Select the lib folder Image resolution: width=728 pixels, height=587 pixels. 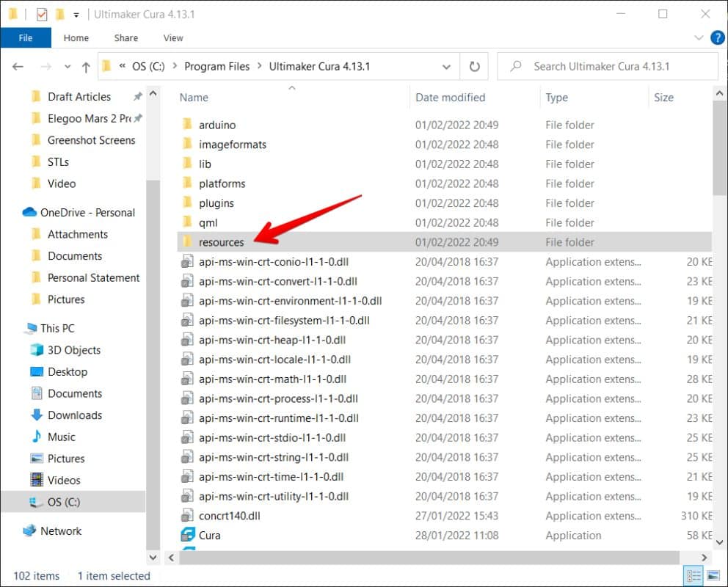click(x=444, y=164)
